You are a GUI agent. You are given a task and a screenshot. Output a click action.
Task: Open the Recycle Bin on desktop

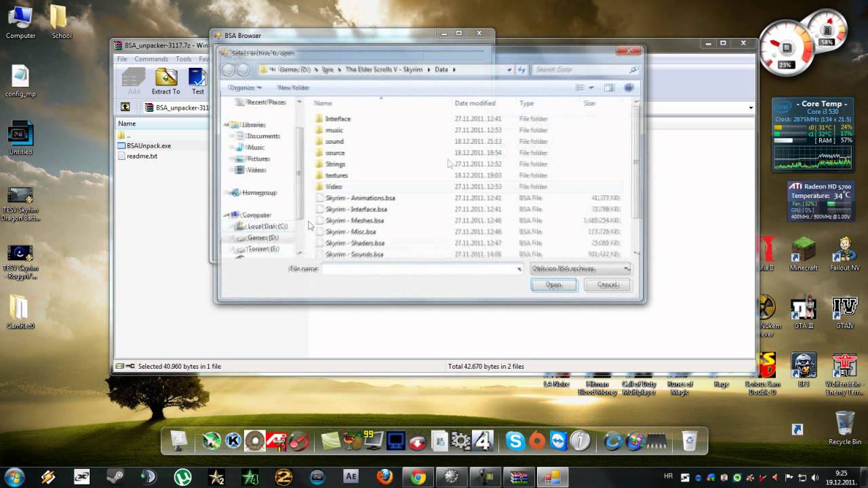(844, 428)
